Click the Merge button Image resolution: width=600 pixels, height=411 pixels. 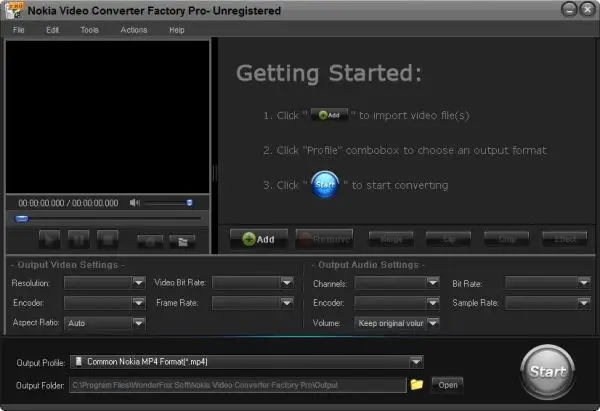point(391,239)
